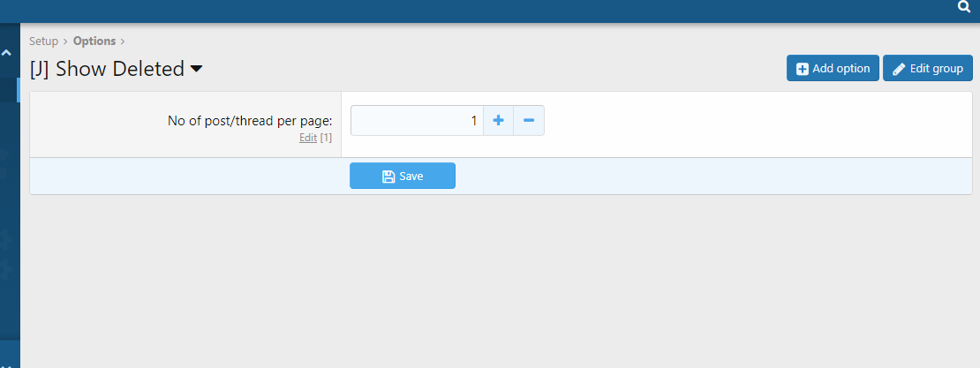Go to Setup in the breadcrumb
The image size is (980, 368).
[43, 41]
